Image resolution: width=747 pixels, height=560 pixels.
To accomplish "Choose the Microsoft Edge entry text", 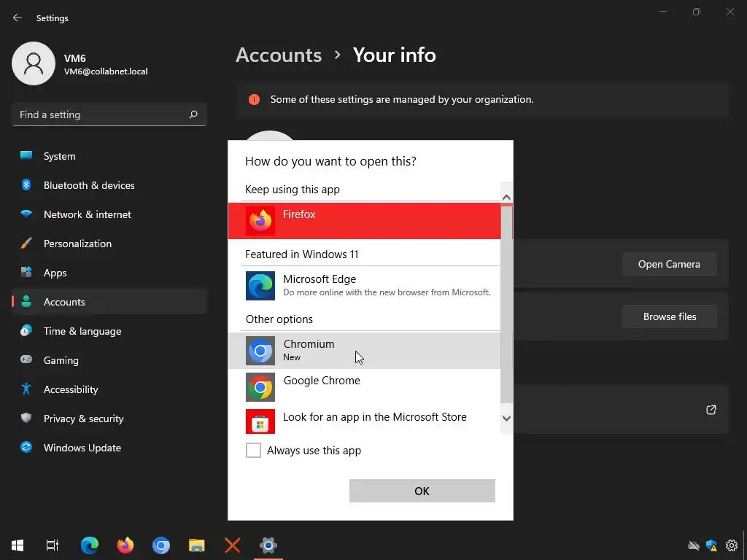I will [x=320, y=279].
